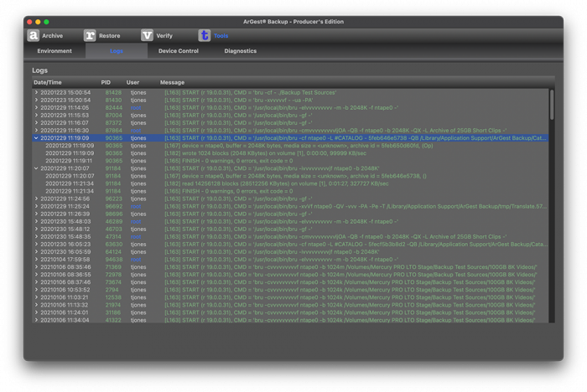Expand the 20210106 08:35:46 log entry

click(36, 267)
